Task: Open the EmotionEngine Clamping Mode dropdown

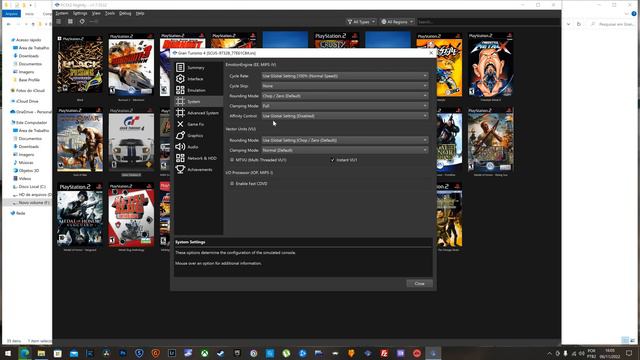Action: (344, 106)
